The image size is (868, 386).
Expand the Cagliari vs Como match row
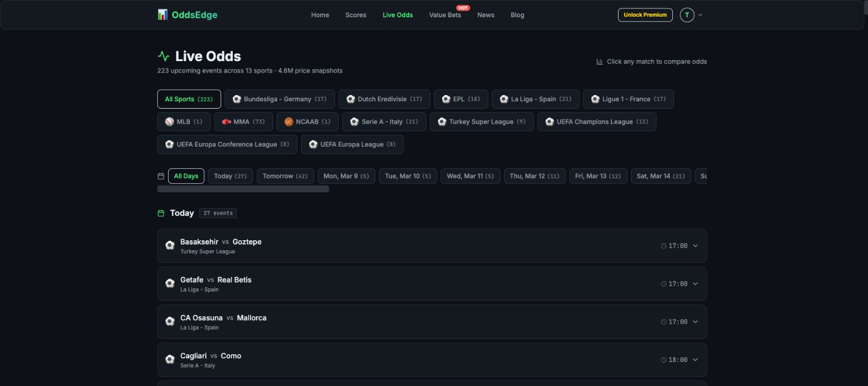432,360
